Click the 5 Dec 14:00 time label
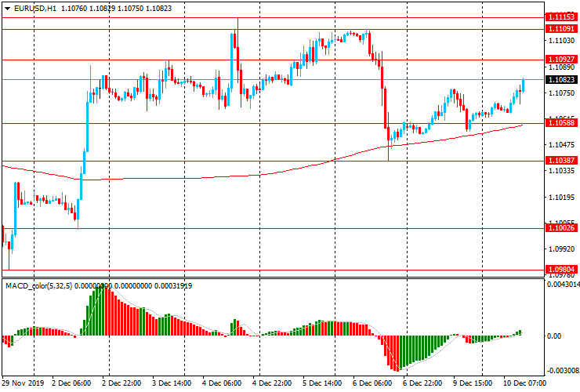Image resolution: width=580 pixels, height=392 pixels. click(x=322, y=383)
